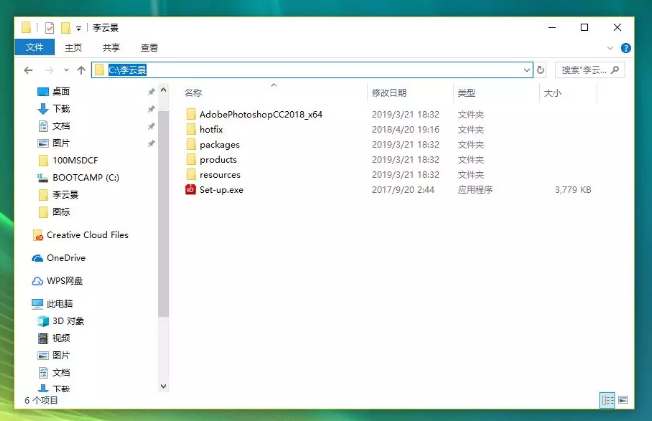Select the products folder
This screenshot has width=652, height=421.
(x=218, y=160)
